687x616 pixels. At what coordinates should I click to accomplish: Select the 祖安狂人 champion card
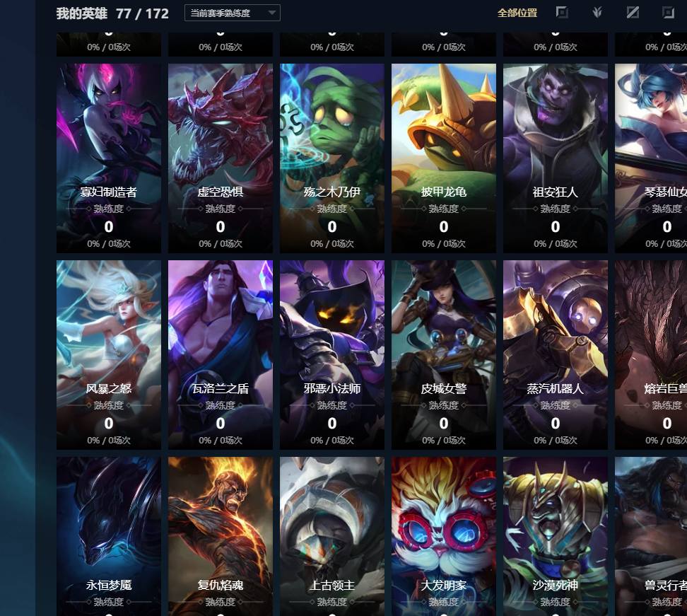[x=555, y=158]
